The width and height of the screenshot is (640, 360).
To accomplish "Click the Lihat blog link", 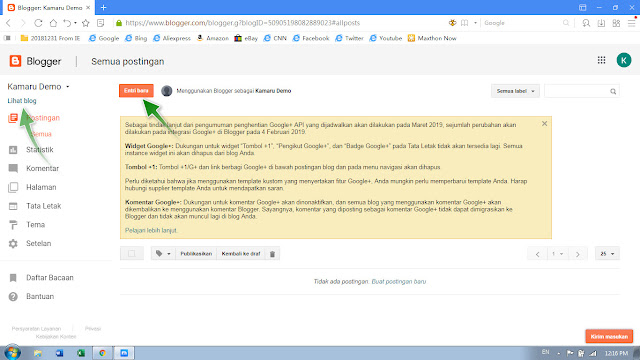I will 22,101.
